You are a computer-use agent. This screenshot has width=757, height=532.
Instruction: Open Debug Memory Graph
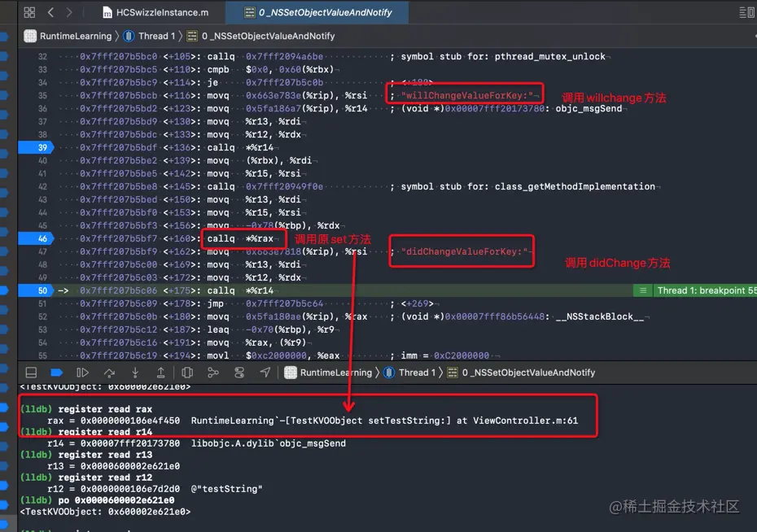[213, 373]
